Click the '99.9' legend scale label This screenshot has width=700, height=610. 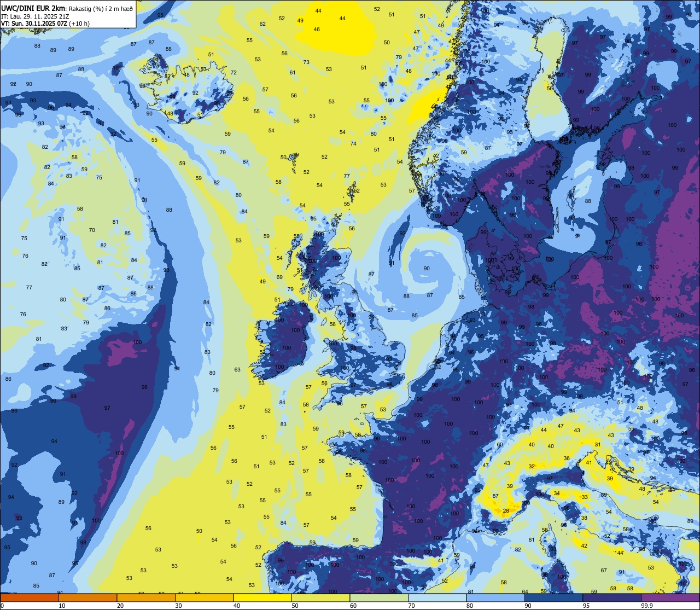(646, 606)
